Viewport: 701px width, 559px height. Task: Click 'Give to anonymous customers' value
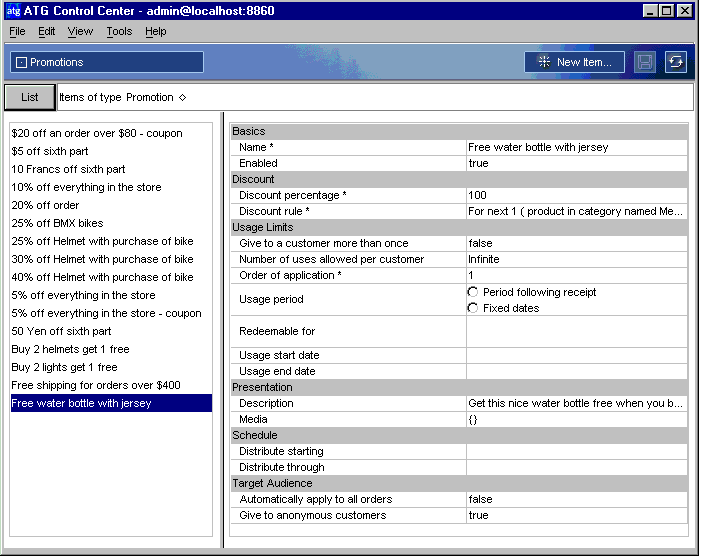tap(577, 515)
